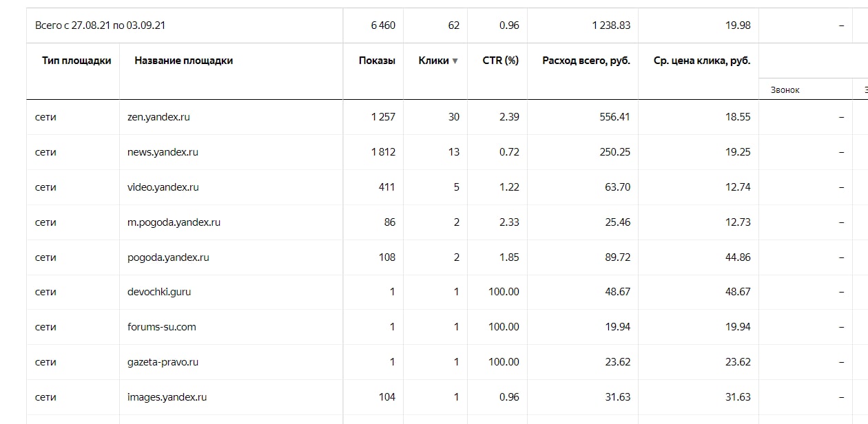The height and width of the screenshot is (424, 868).
Task: Click pogoda.yandex.ru with 108 impressions
Action: (x=168, y=257)
